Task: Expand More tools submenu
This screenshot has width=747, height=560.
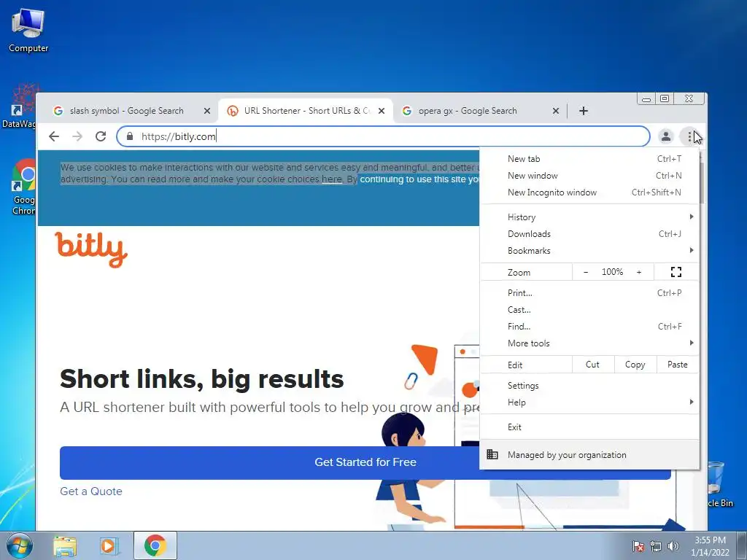Action: tap(589, 343)
